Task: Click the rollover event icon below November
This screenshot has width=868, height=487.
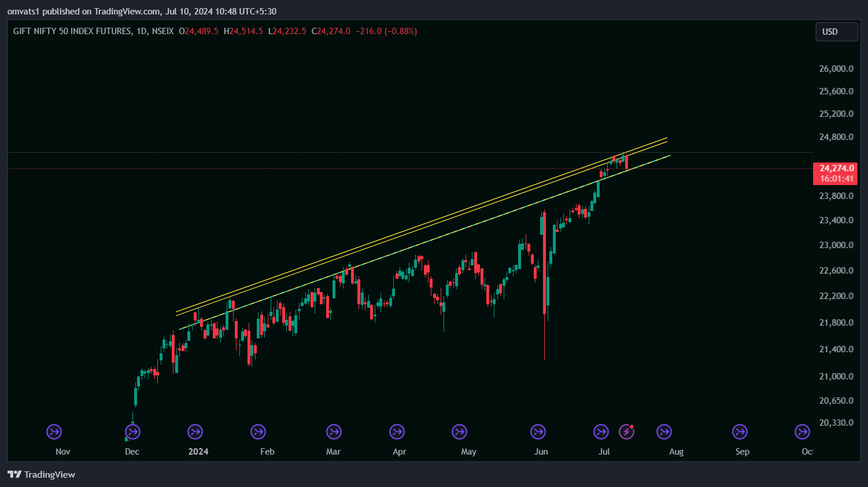Action: pos(54,431)
